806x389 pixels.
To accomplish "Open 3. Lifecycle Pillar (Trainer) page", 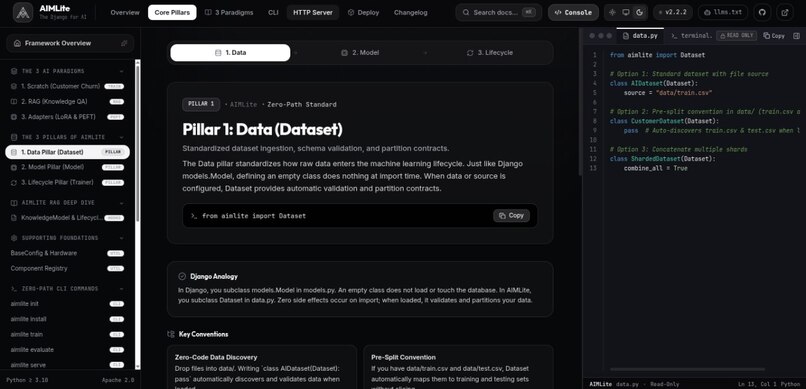I will point(67,182).
